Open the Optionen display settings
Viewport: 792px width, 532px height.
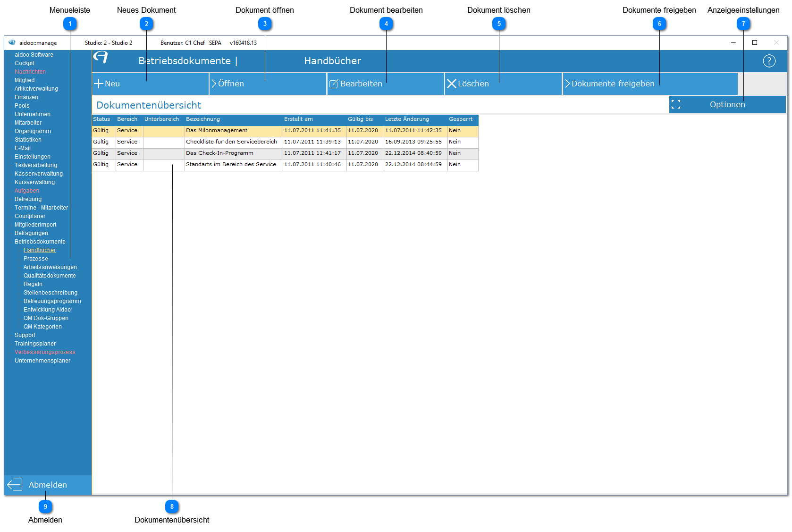pyautogui.click(x=727, y=104)
